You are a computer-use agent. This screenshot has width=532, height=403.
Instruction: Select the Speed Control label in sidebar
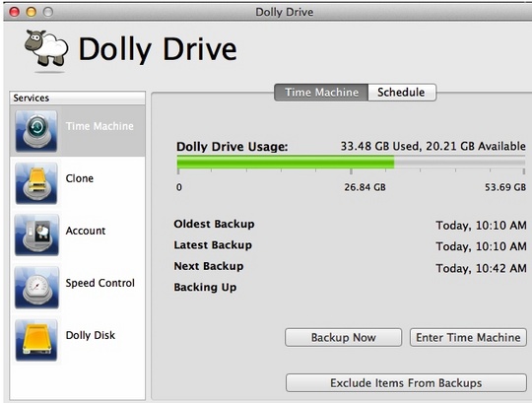[x=100, y=283]
